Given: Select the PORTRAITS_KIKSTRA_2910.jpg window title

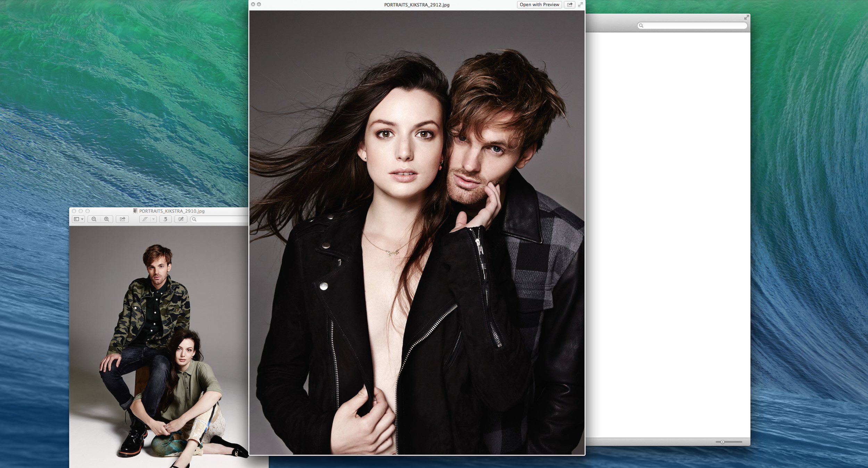Looking at the screenshot, I should (x=172, y=211).
